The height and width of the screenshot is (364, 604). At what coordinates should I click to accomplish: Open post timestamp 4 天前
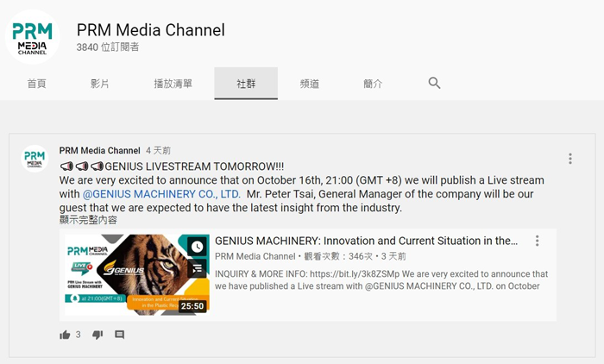158,151
